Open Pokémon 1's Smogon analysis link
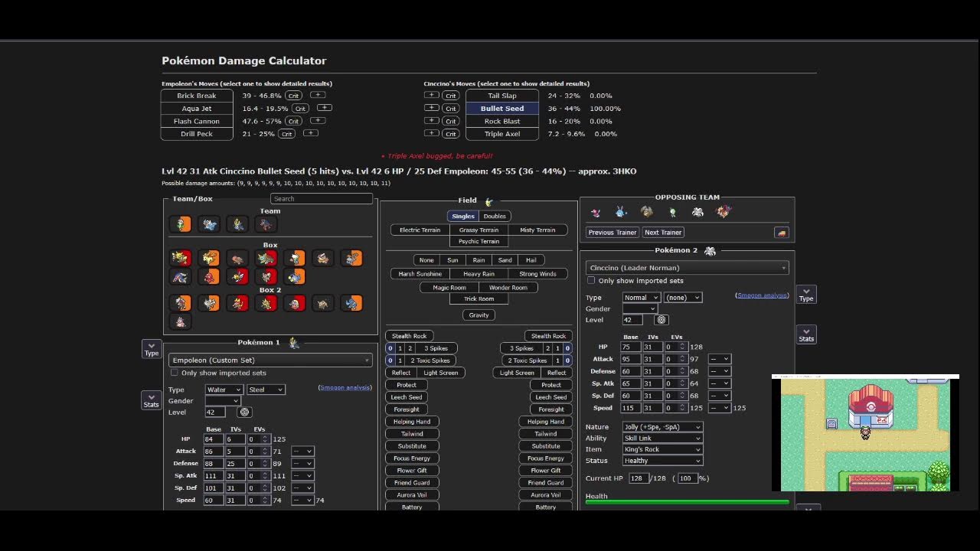Screen dimensions: 980x551 pyautogui.click(x=345, y=388)
